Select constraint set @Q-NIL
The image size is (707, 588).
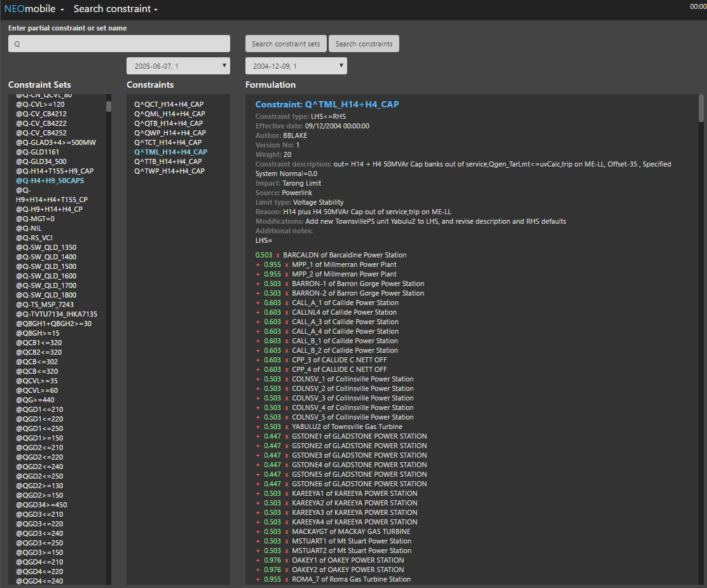(x=29, y=228)
